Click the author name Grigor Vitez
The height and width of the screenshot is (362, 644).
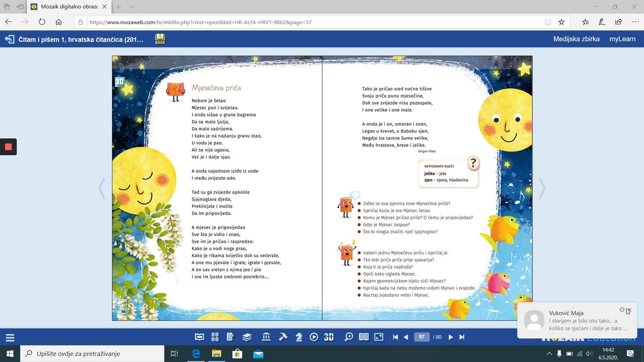click(x=427, y=151)
